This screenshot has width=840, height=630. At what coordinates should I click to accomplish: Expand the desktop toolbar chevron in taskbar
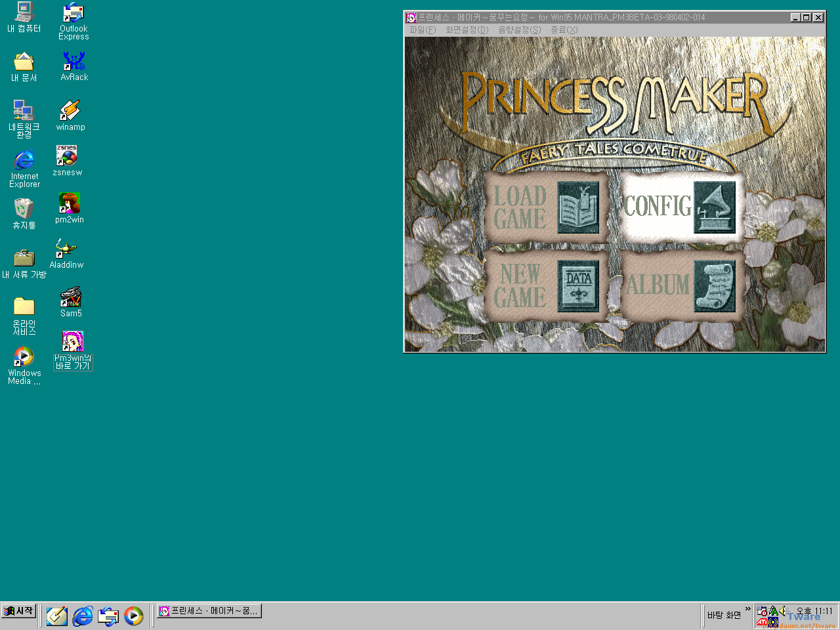pyautogui.click(x=747, y=609)
